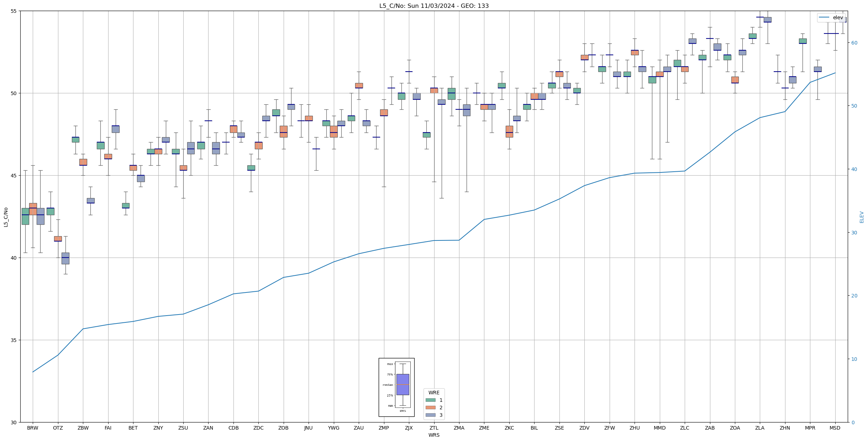Click the 'ZDC' x-axis label
Viewport: 868px width, 441px height.
(x=258, y=428)
